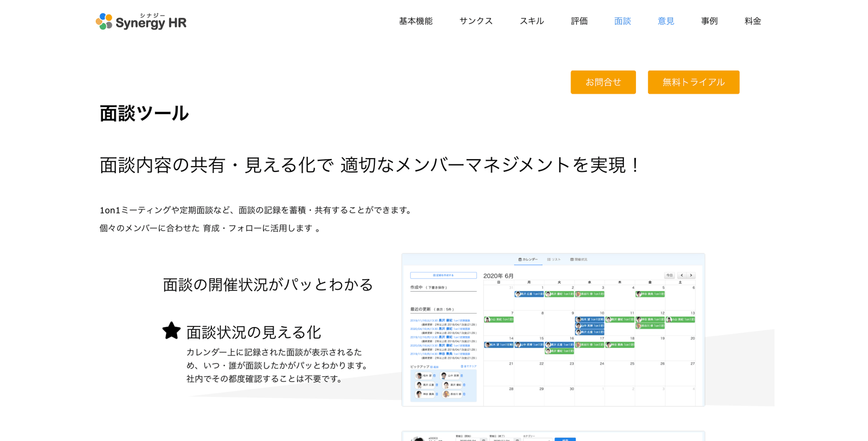Open the 面談 navigation link
This screenshot has width=868, height=441.
623,21
